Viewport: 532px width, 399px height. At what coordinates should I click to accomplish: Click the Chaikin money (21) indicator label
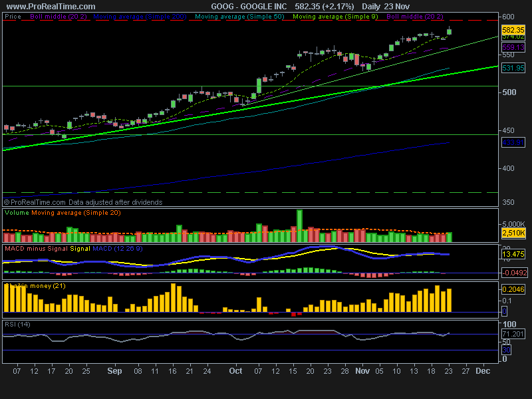pyautogui.click(x=35, y=286)
